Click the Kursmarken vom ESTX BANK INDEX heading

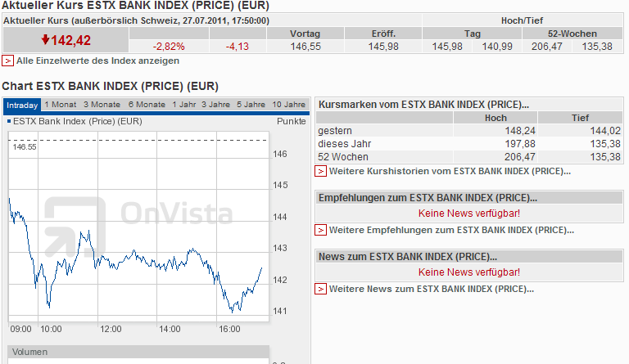pos(423,105)
